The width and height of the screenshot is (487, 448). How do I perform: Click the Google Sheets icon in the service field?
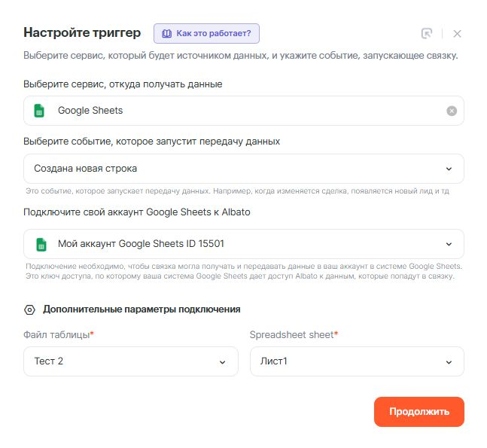click(x=39, y=111)
